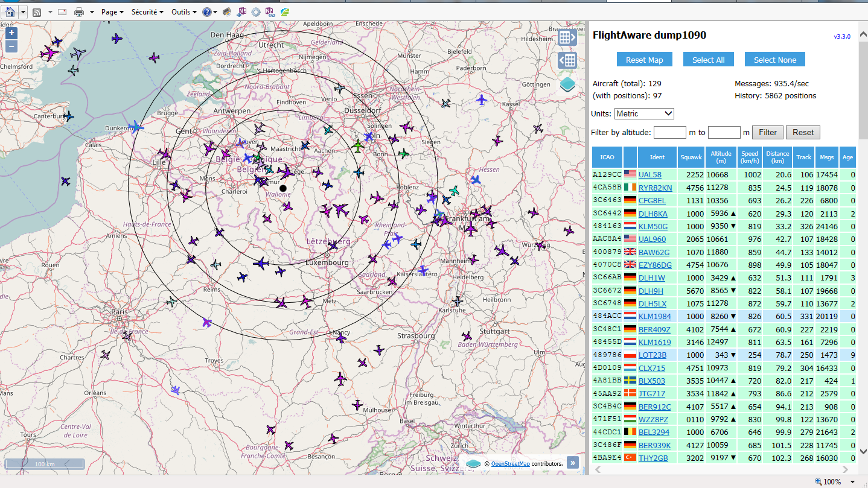Zoom in the map with the plus button
868x488 pixels.
[11, 33]
